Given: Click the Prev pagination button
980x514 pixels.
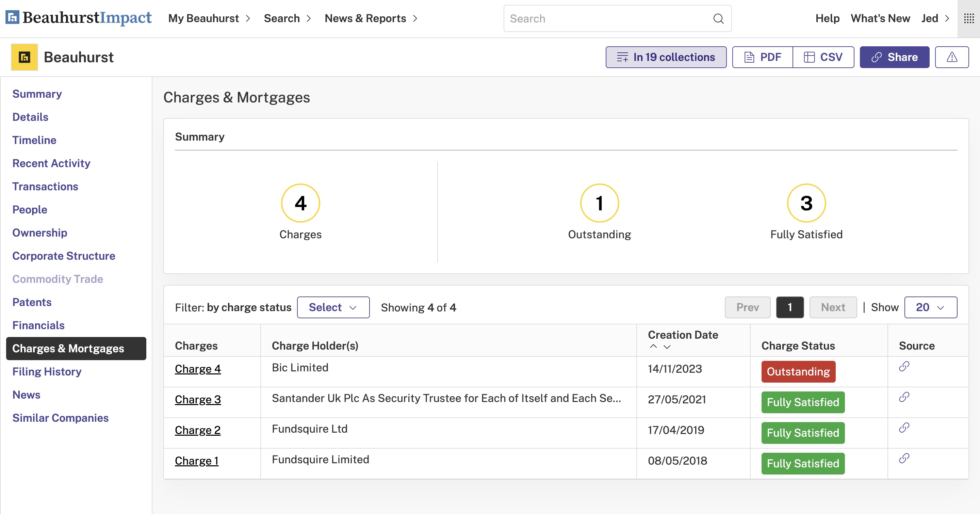Looking at the screenshot, I should pos(748,307).
